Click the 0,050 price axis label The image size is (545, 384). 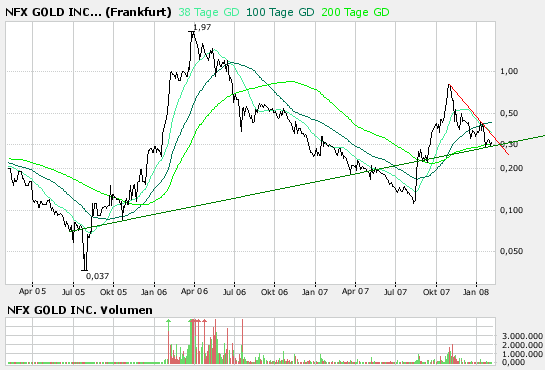click(511, 251)
